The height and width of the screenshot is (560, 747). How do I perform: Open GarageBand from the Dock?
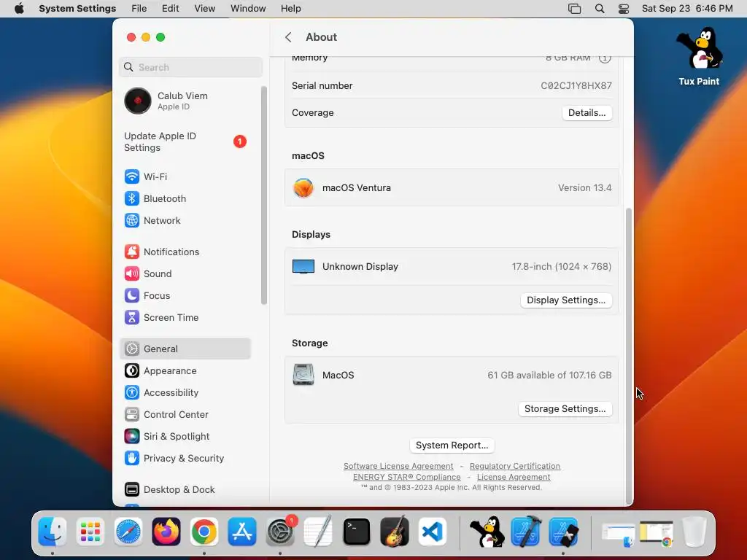tap(395, 532)
